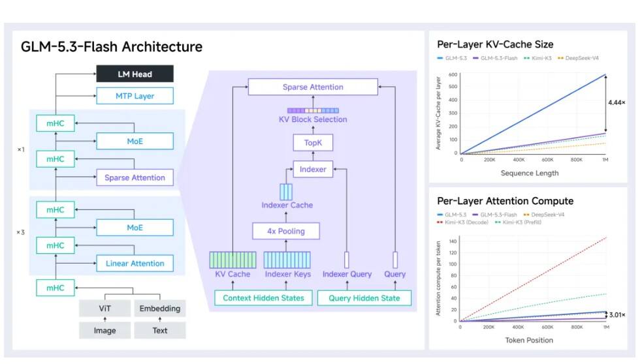Select the Linear Attention box

tap(135, 264)
